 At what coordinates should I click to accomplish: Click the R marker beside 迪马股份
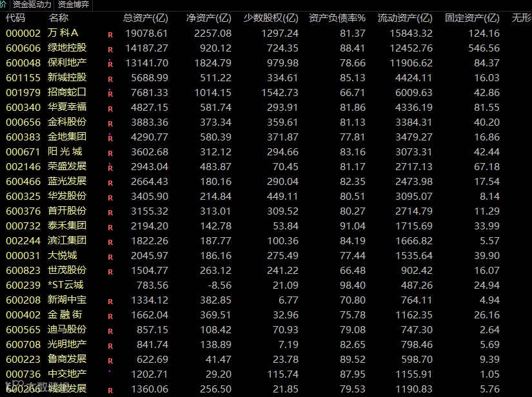coord(110,331)
